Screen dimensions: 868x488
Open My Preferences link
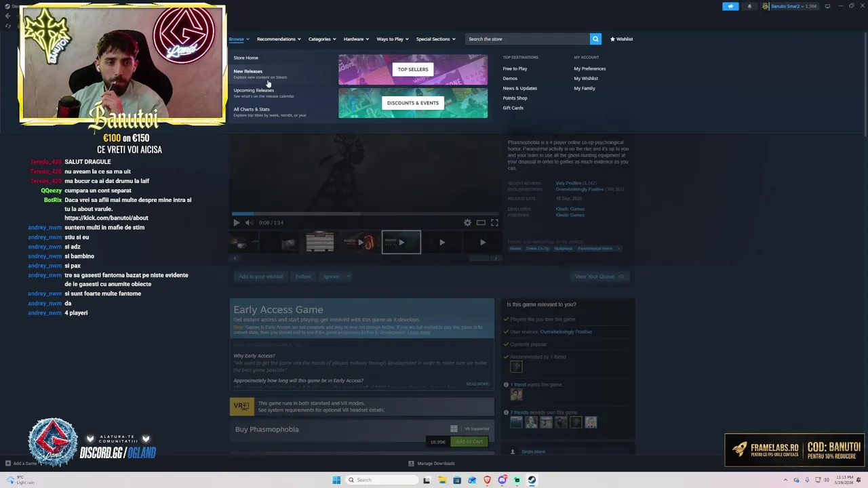click(589, 68)
